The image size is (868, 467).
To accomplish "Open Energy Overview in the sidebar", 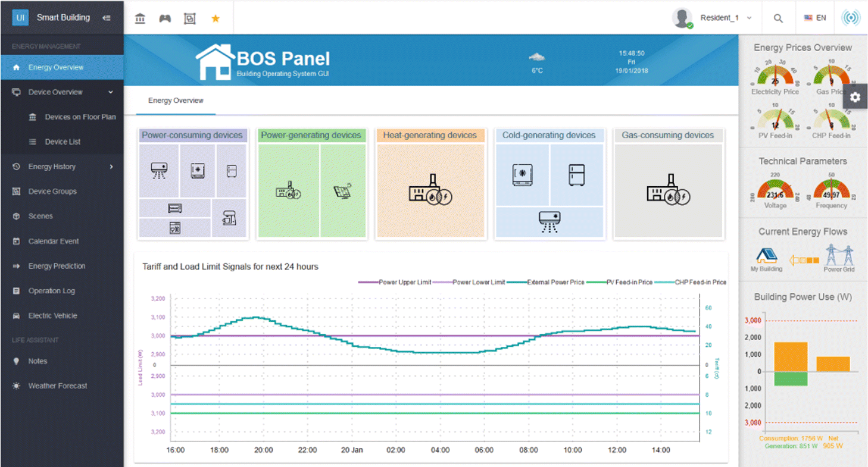I will coord(62,67).
